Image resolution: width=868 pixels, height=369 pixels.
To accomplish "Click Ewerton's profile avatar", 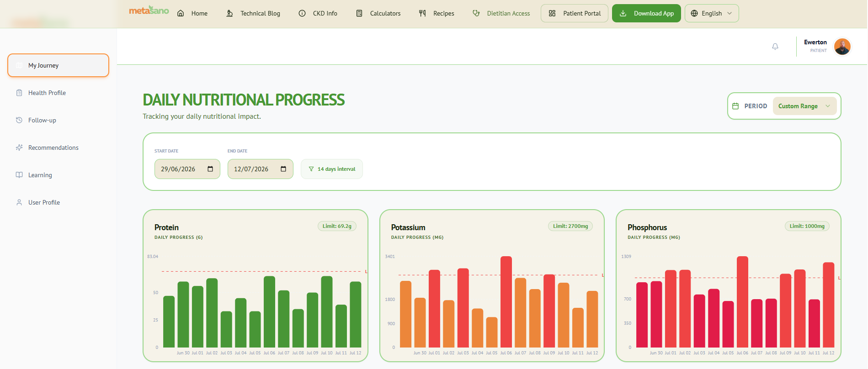I will pyautogui.click(x=842, y=46).
